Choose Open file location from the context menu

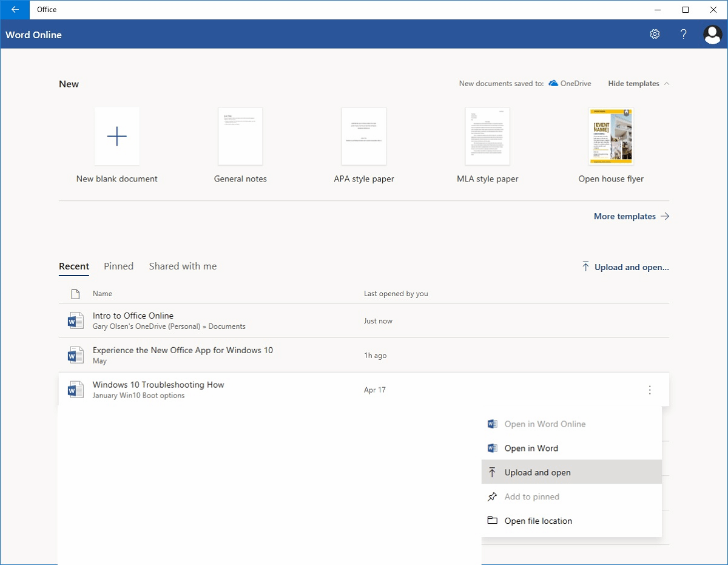coord(538,521)
